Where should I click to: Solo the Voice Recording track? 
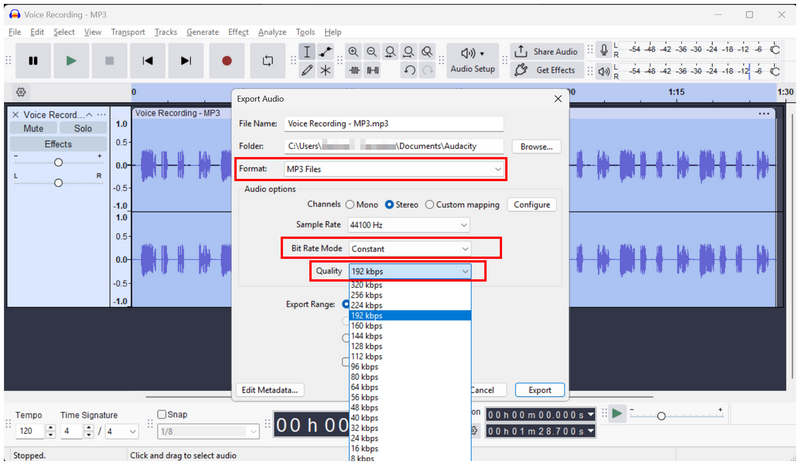coord(83,129)
